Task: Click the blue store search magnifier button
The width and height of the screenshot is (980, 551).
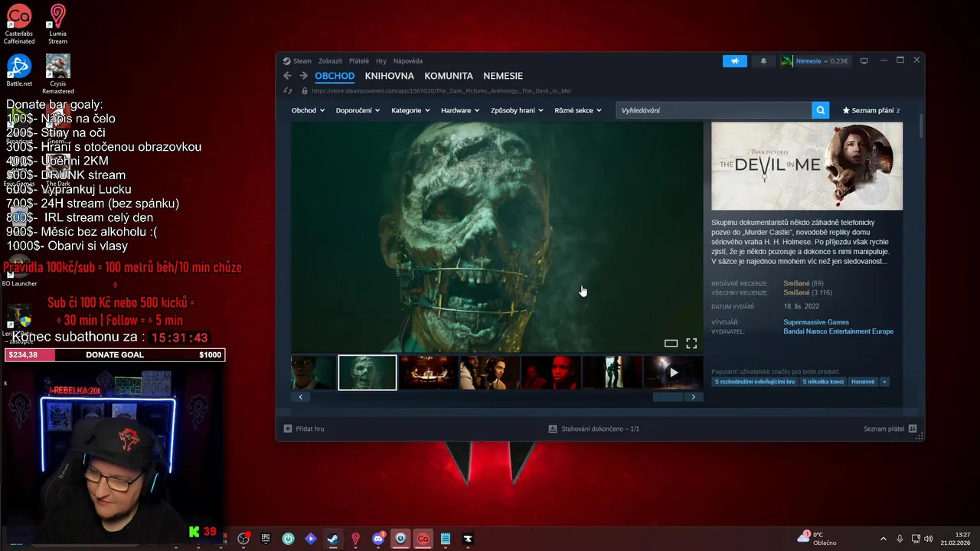Action: tap(821, 110)
